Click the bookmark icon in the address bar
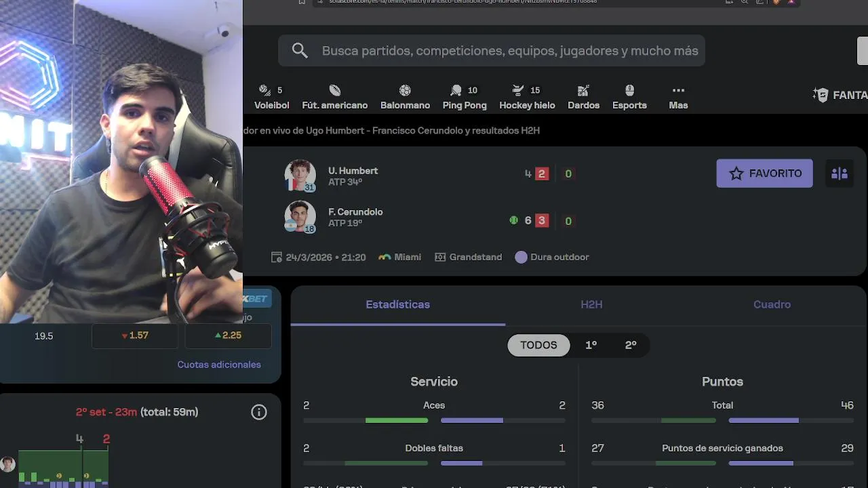Viewport: 868px width, 488px height. pos(302,2)
